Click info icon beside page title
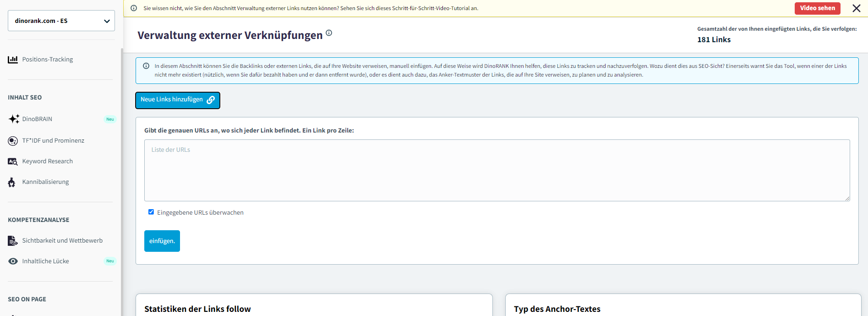 [329, 33]
